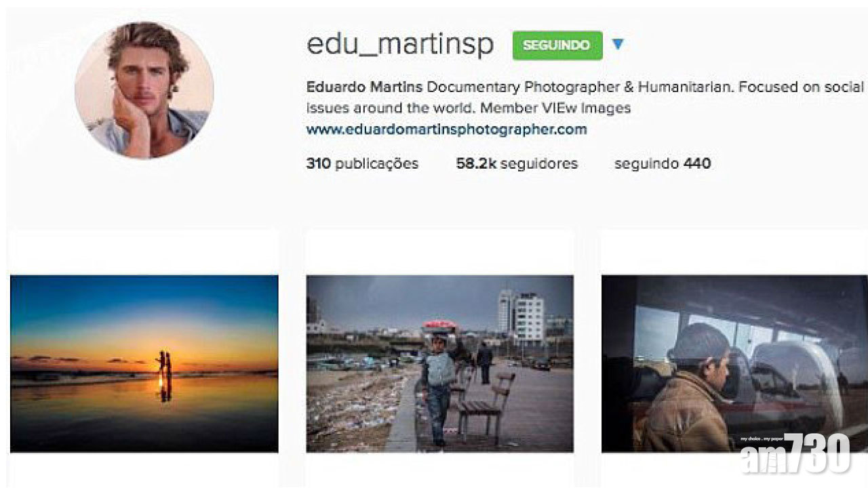Open the street vendor walking photo
This screenshot has width=868, height=488.
click(440, 363)
